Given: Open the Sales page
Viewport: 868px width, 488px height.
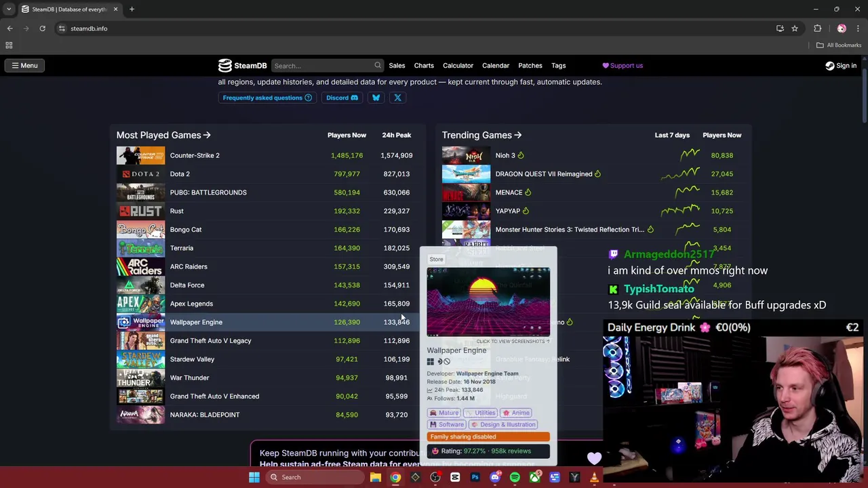Looking at the screenshot, I should click(x=397, y=66).
